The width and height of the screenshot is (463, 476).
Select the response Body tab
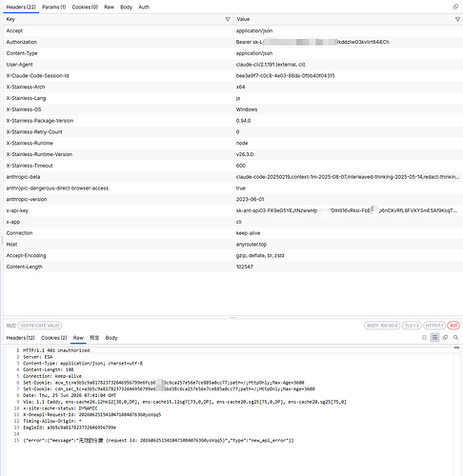[111, 338]
